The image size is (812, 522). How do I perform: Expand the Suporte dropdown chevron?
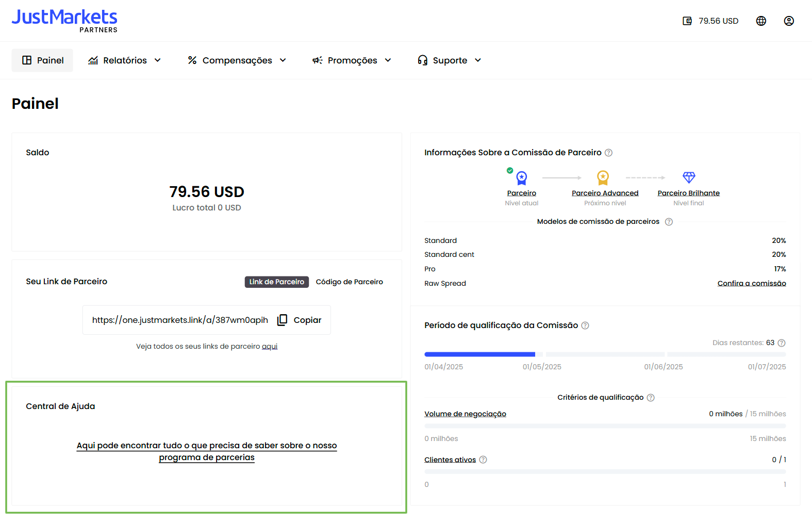coord(478,60)
